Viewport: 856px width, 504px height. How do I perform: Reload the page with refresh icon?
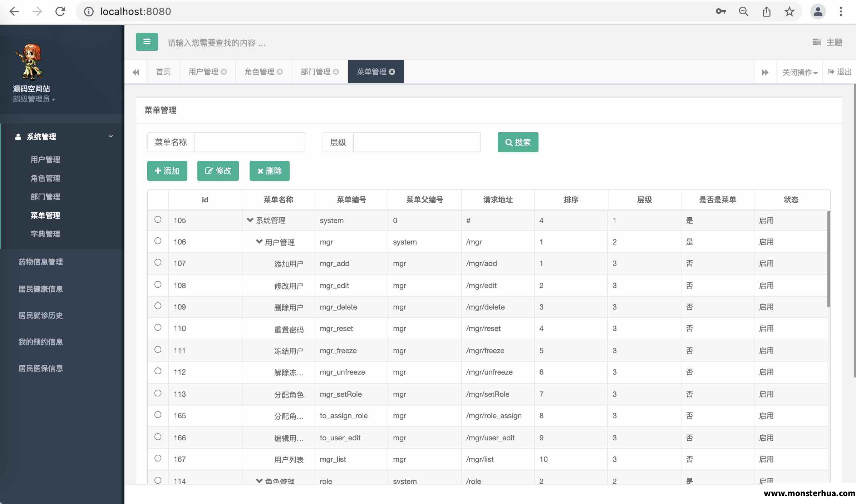point(60,11)
